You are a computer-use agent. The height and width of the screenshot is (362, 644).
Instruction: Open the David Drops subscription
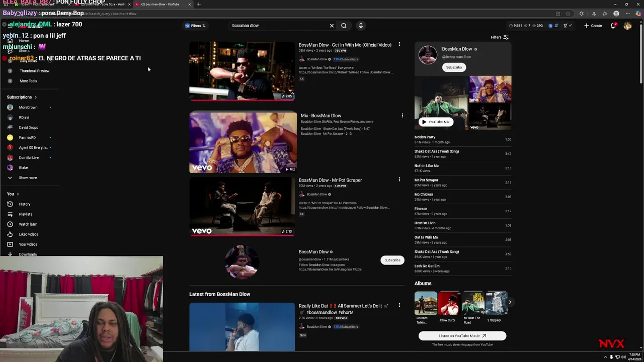28,127
